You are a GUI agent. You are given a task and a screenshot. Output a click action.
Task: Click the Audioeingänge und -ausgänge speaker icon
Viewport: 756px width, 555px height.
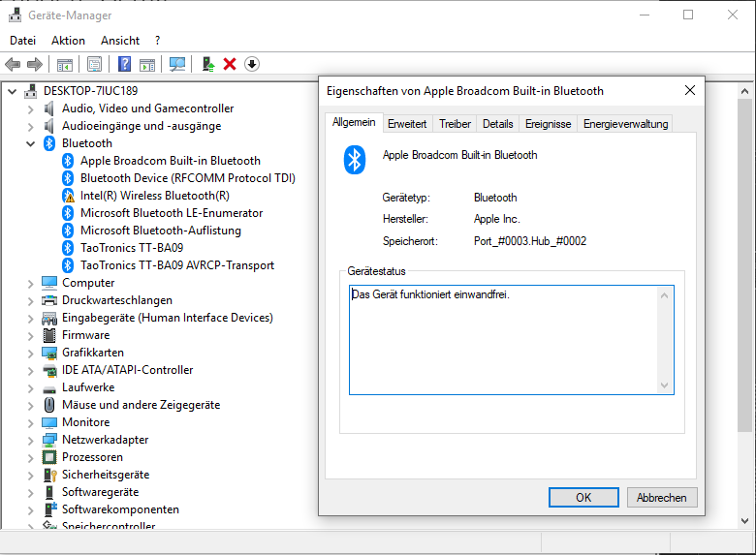pyautogui.click(x=48, y=126)
